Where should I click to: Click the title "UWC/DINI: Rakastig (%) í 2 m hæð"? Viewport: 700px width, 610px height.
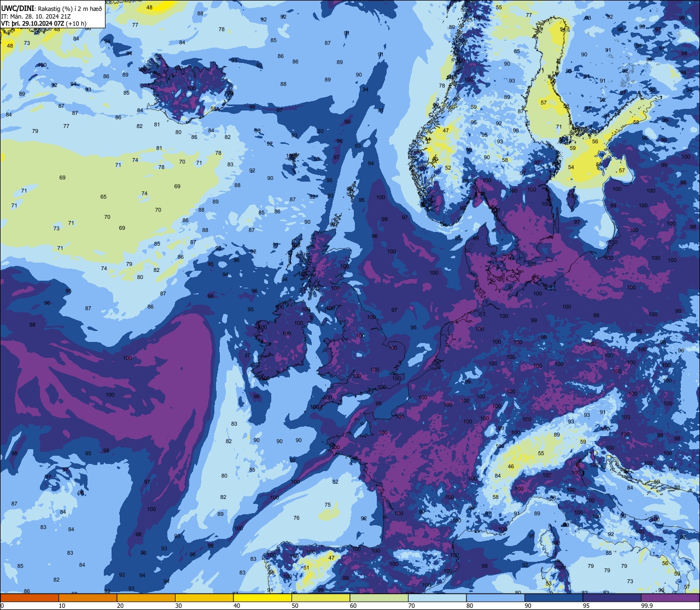coord(51,8)
